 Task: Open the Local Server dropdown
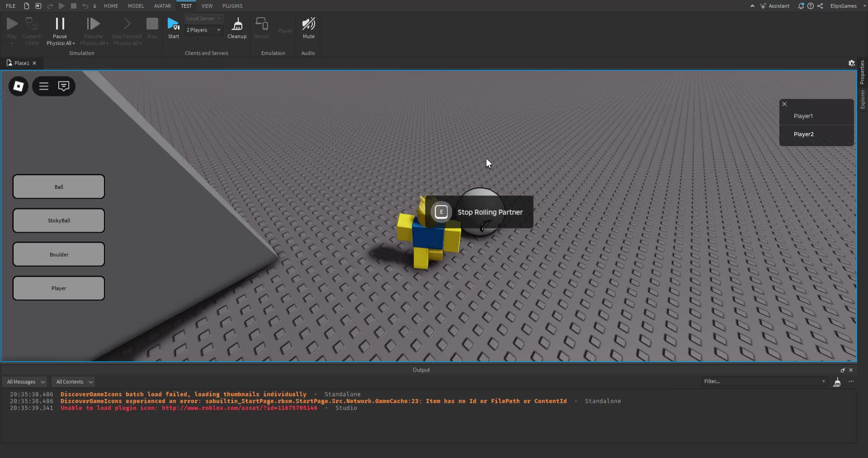203,19
